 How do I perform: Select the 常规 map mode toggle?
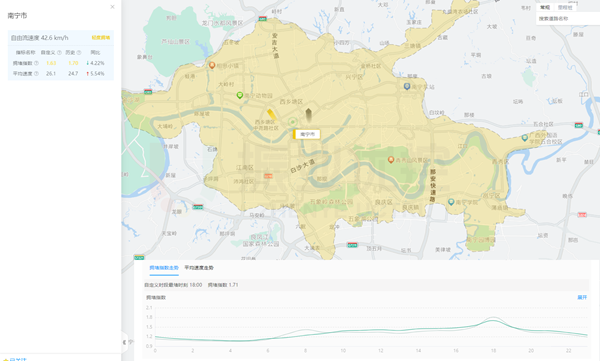pos(545,7)
